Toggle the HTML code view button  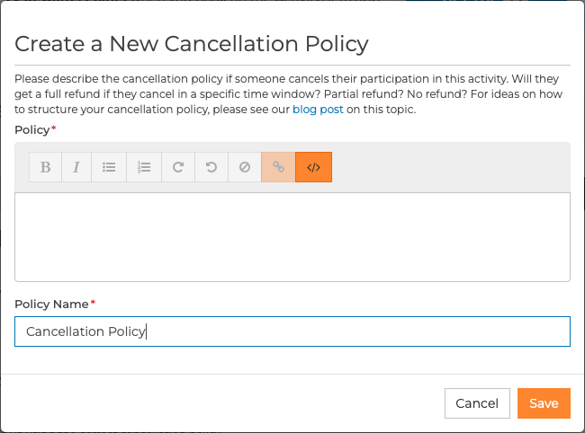[x=313, y=167]
